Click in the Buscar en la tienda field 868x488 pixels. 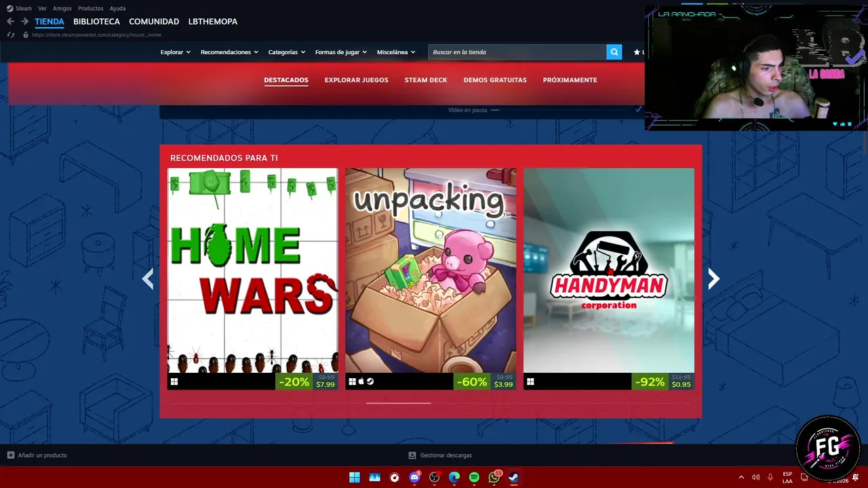click(517, 52)
